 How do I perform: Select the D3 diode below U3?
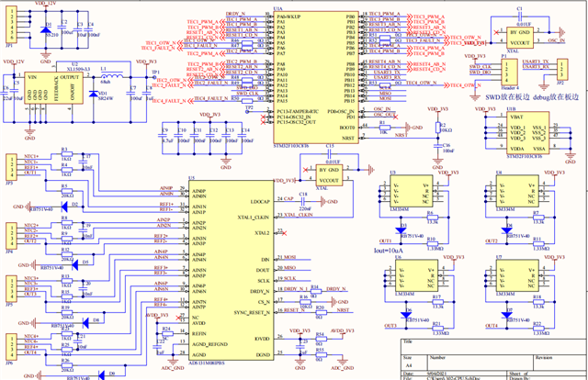[401, 230]
